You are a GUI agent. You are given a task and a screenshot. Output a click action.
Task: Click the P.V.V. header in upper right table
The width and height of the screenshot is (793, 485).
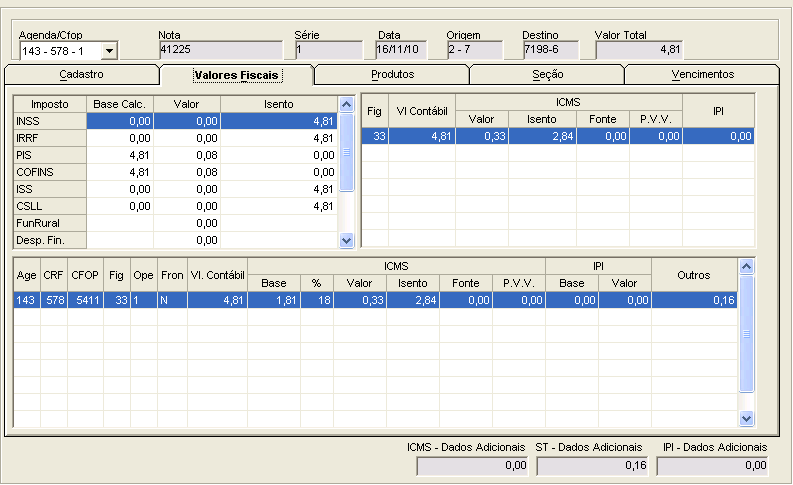tap(655, 119)
